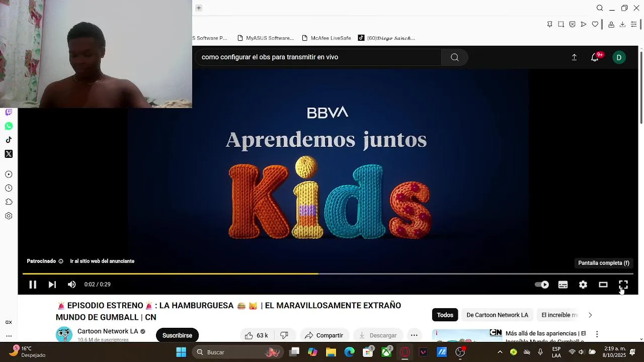This screenshot has width=644, height=362.
Task: Click the YouTube upload create icon
Action: pos(574,57)
